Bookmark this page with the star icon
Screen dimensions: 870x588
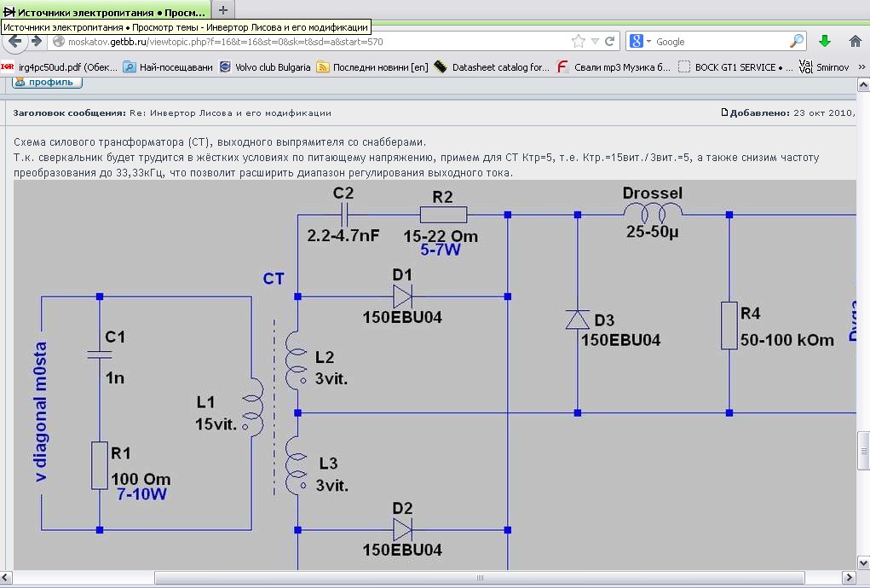(x=579, y=41)
